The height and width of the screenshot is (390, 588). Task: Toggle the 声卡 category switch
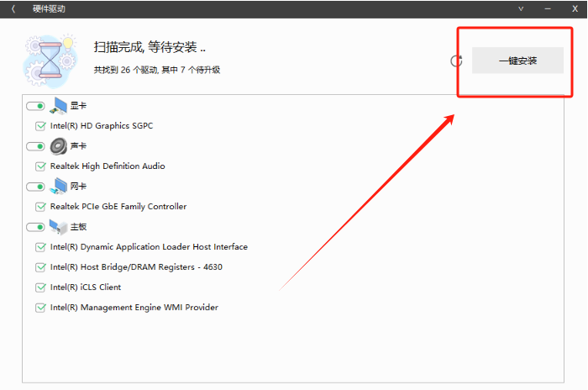[35, 146]
